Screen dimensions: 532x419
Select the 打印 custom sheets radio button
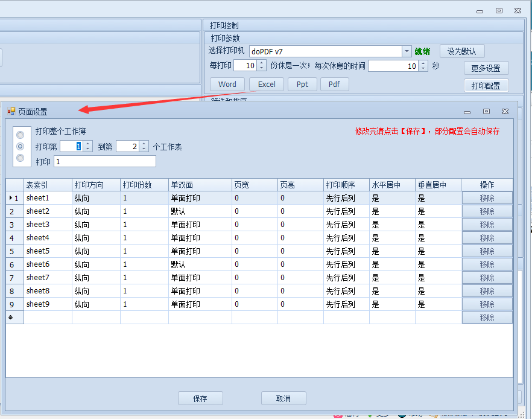[x=21, y=158]
